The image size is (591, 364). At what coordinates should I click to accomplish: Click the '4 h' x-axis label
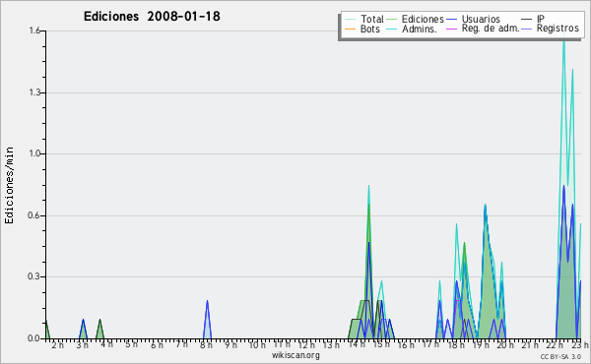click(x=106, y=344)
